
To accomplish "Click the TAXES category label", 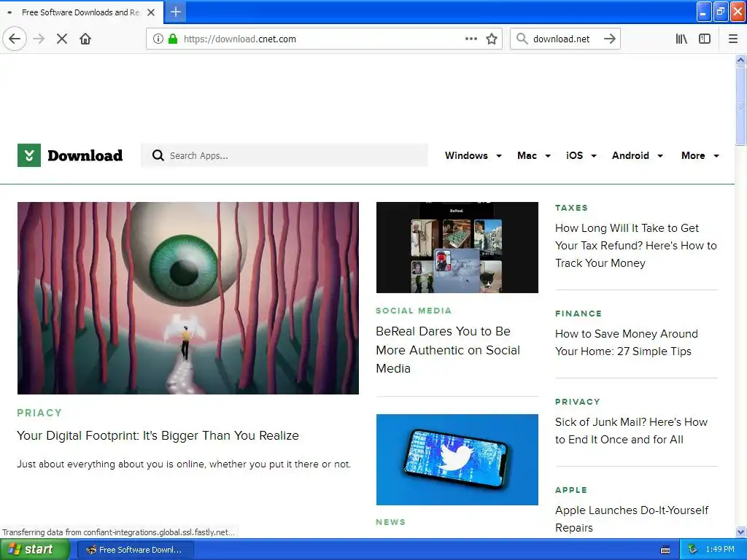I will (571, 208).
